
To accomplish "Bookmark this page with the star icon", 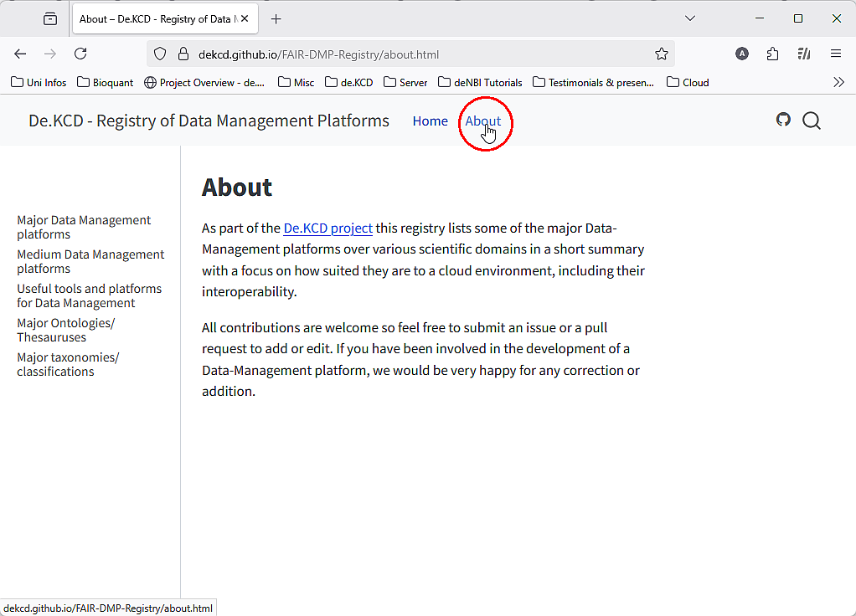I will click(662, 54).
